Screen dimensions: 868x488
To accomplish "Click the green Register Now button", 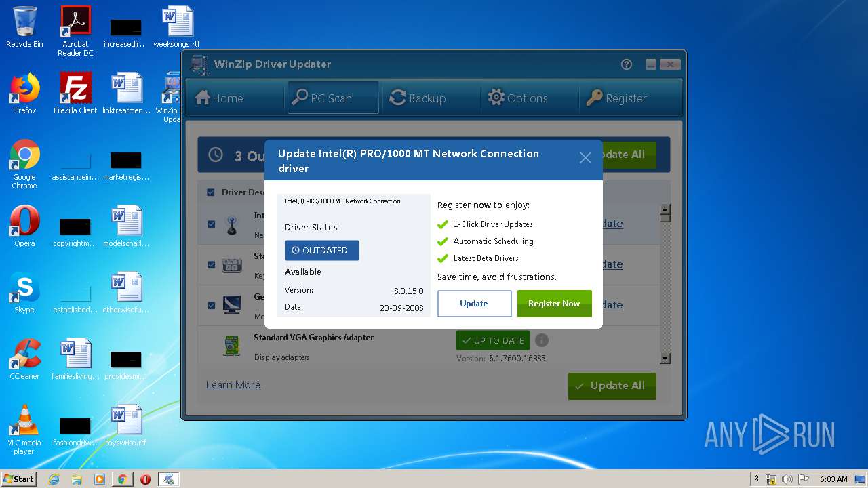I will click(554, 304).
